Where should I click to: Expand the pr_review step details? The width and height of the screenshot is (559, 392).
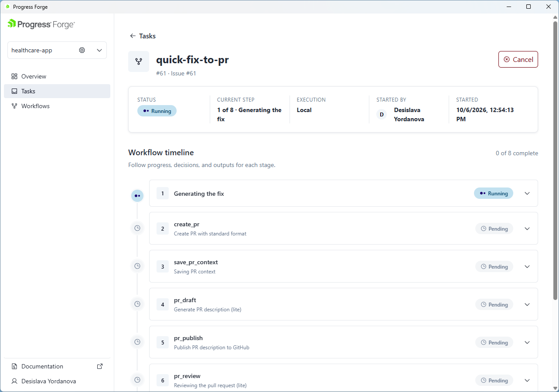coord(527,380)
